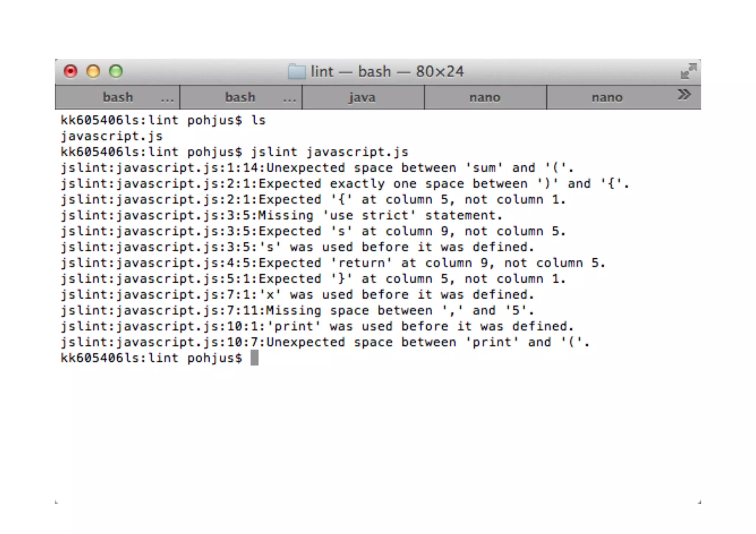Zoom the window with the green button

(116, 71)
